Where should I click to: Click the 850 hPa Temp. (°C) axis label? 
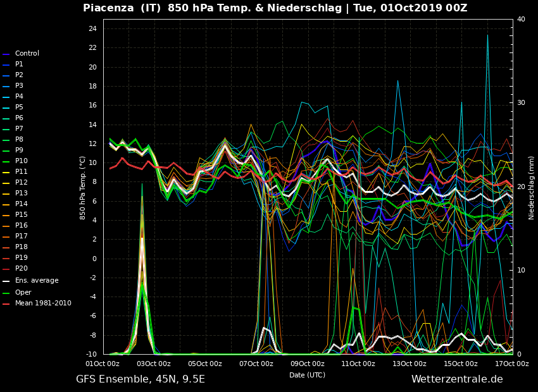(x=83, y=187)
